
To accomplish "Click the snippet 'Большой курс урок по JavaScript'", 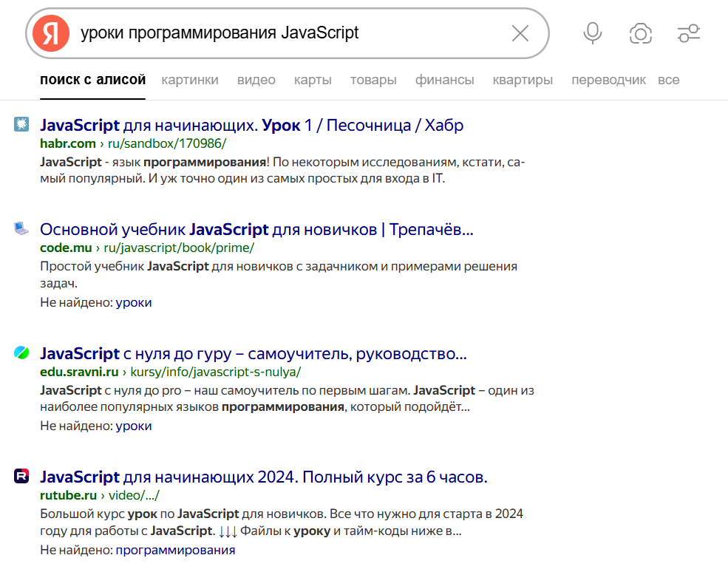I will click(282, 522).
